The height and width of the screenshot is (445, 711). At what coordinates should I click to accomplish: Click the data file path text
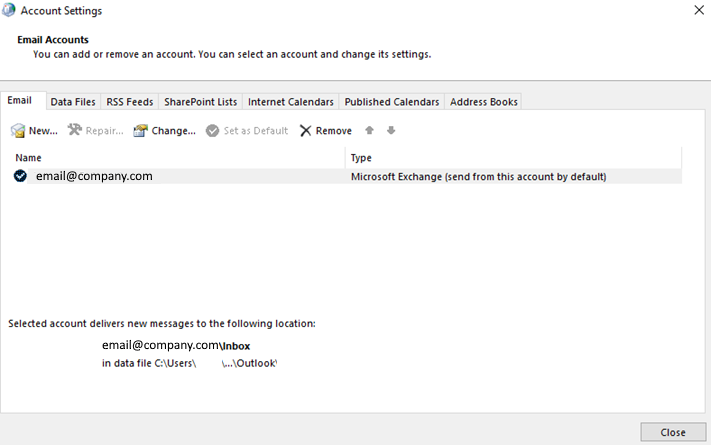[x=190, y=363]
